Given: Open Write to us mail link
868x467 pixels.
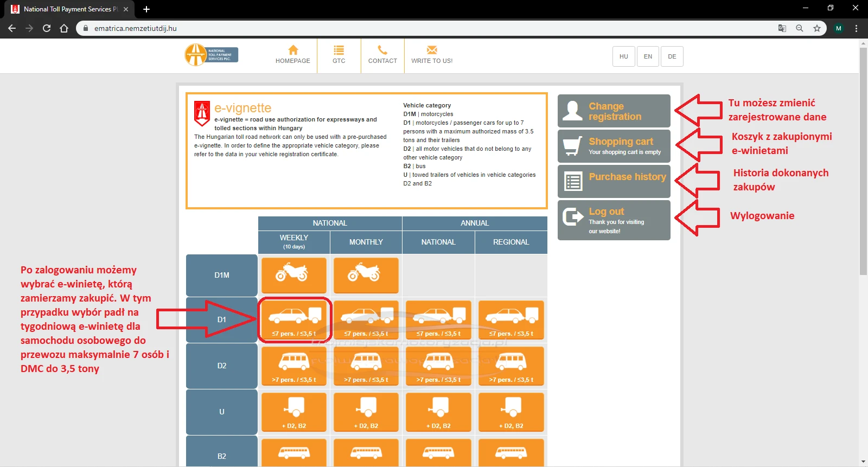Looking at the screenshot, I should coord(432,55).
